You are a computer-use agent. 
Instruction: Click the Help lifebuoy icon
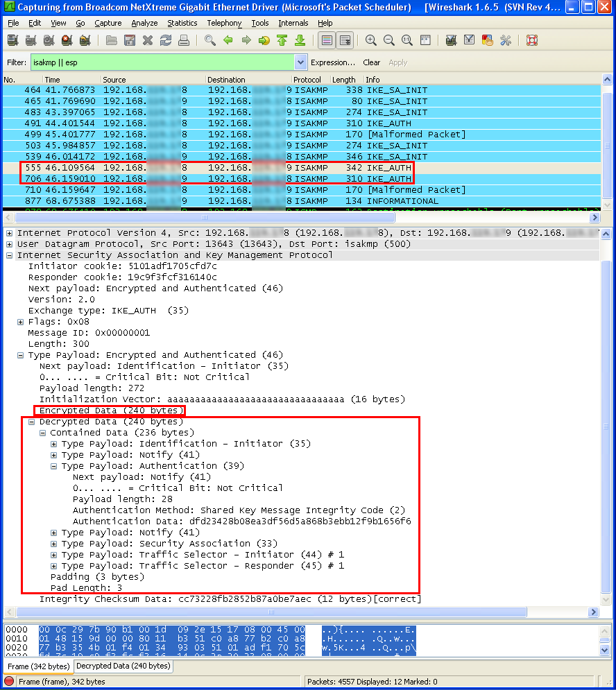pyautogui.click(x=532, y=40)
